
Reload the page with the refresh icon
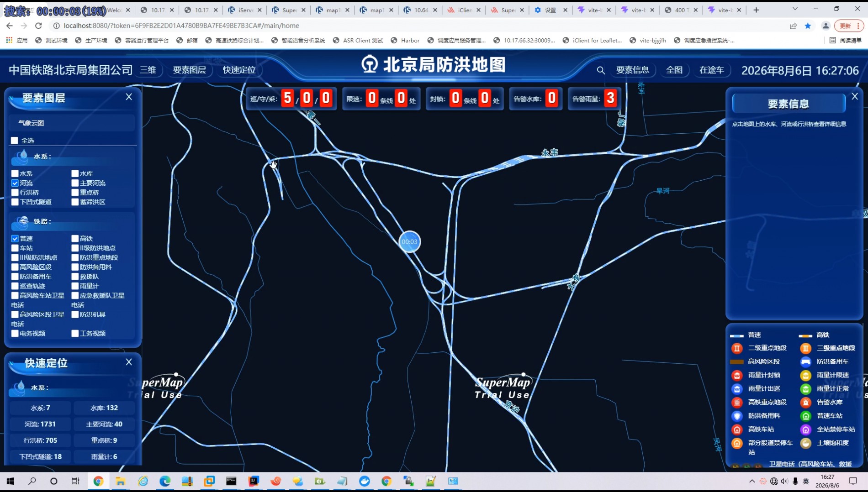tap(38, 26)
